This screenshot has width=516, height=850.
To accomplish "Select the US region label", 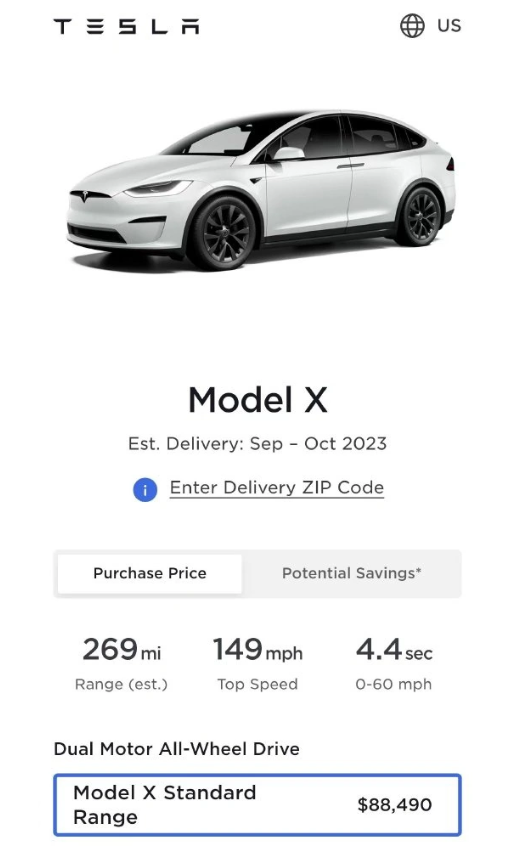I will click(x=449, y=25).
